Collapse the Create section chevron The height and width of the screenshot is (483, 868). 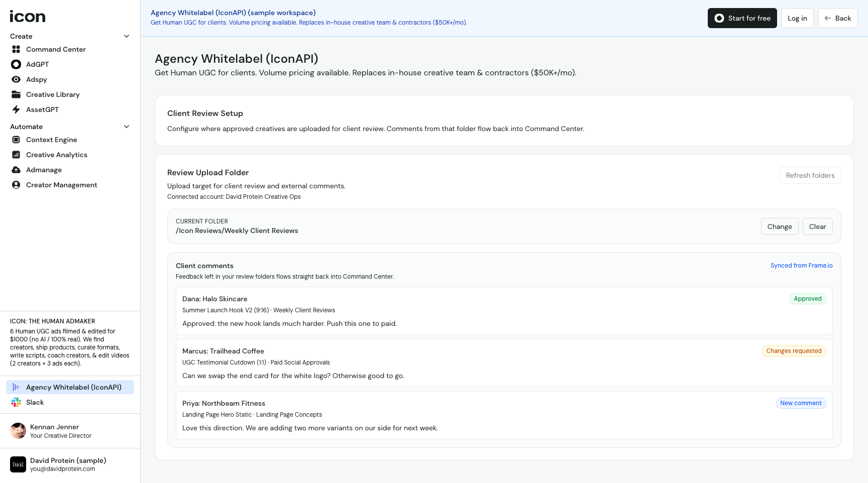tap(127, 36)
